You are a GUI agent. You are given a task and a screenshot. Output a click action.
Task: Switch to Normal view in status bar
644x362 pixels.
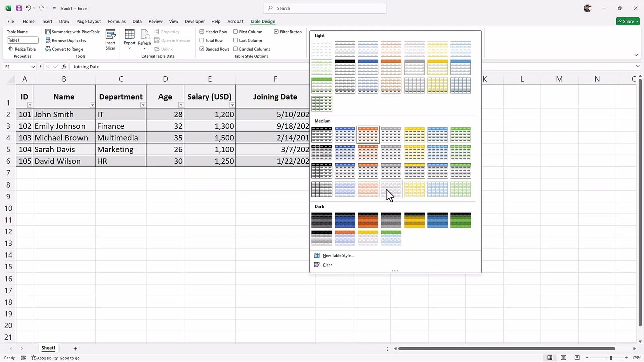click(550, 358)
